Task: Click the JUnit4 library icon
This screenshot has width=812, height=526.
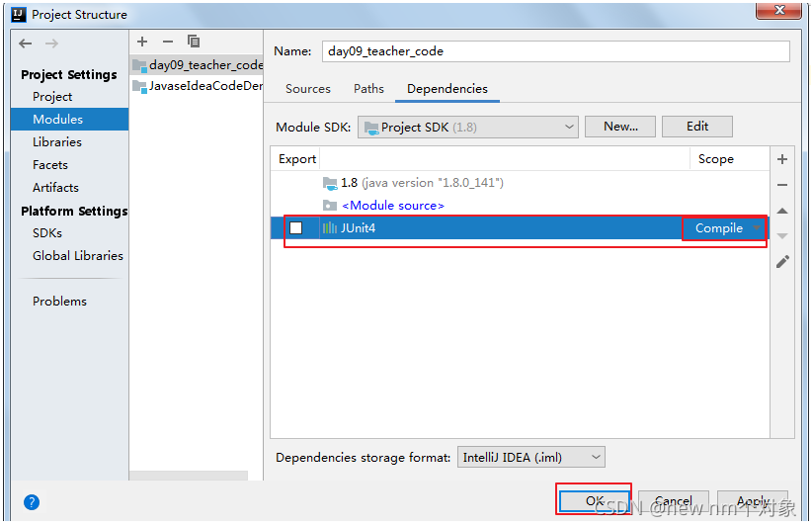Action: (x=330, y=228)
